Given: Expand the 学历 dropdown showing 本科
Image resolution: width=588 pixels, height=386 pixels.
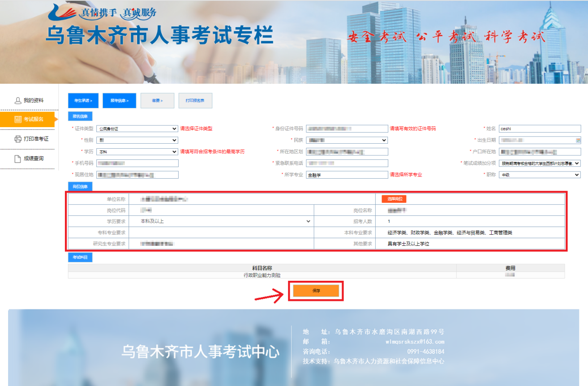Looking at the screenshot, I should pyautogui.click(x=137, y=152).
